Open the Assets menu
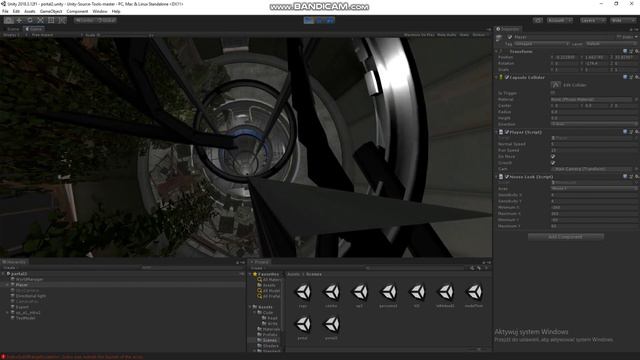 point(30,11)
